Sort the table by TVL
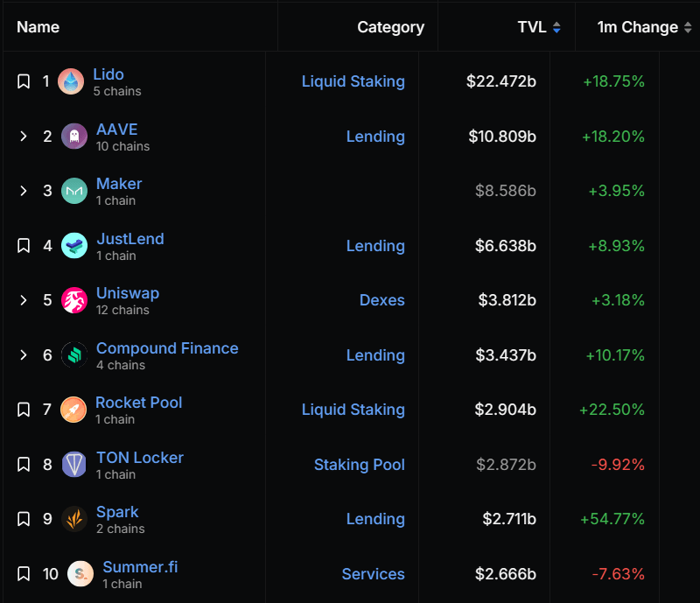The height and width of the screenshot is (603, 700). point(532,27)
